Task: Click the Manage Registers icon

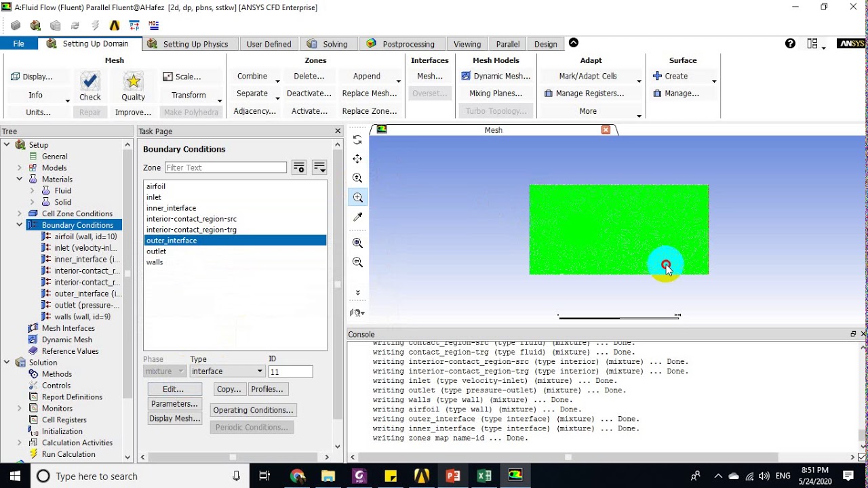Action: point(549,94)
